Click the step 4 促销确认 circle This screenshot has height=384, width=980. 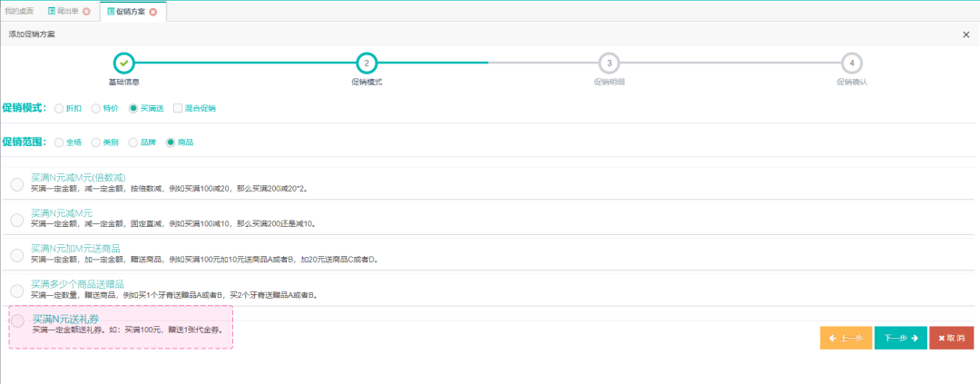tap(851, 63)
